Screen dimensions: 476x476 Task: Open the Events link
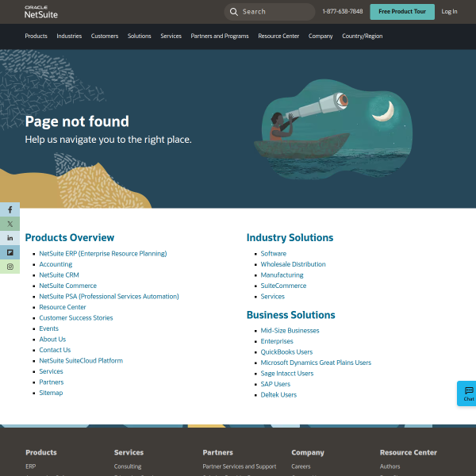click(x=49, y=328)
